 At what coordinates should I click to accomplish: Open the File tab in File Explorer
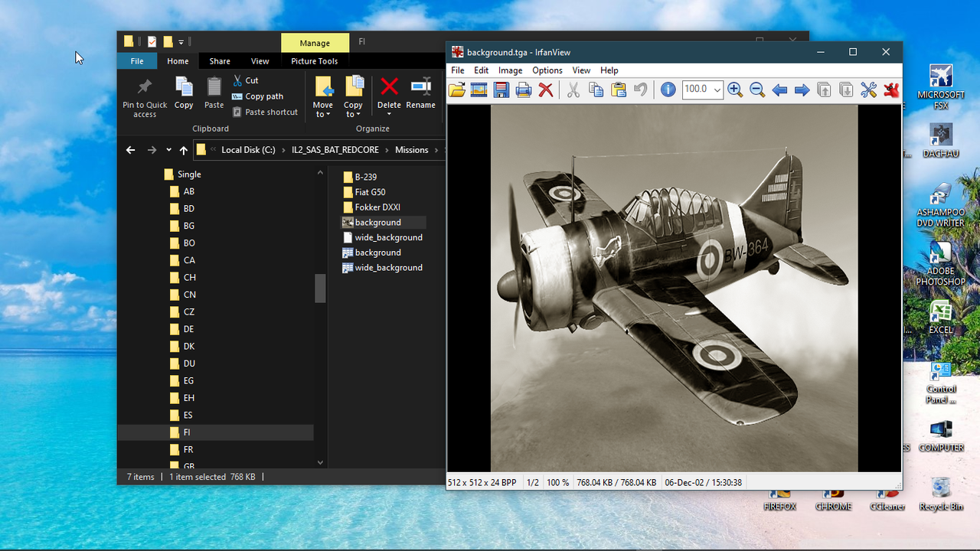tap(137, 61)
